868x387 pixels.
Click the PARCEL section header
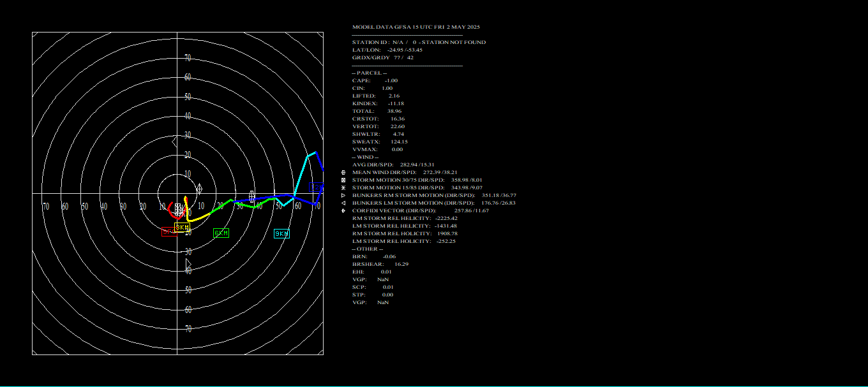click(x=369, y=73)
